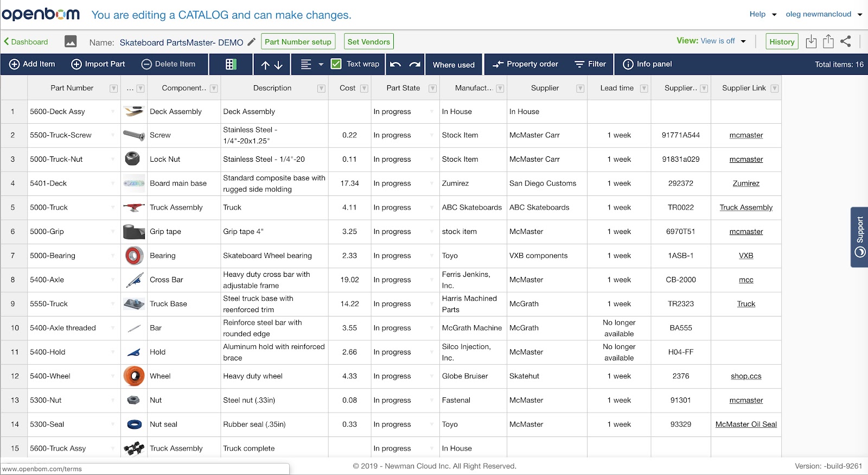Open the History button

[782, 42]
